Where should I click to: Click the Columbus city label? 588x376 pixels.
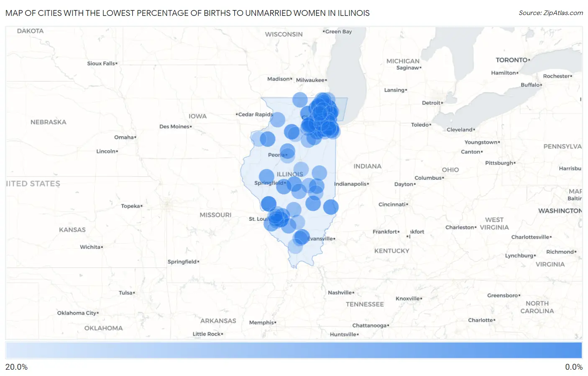pyautogui.click(x=429, y=178)
